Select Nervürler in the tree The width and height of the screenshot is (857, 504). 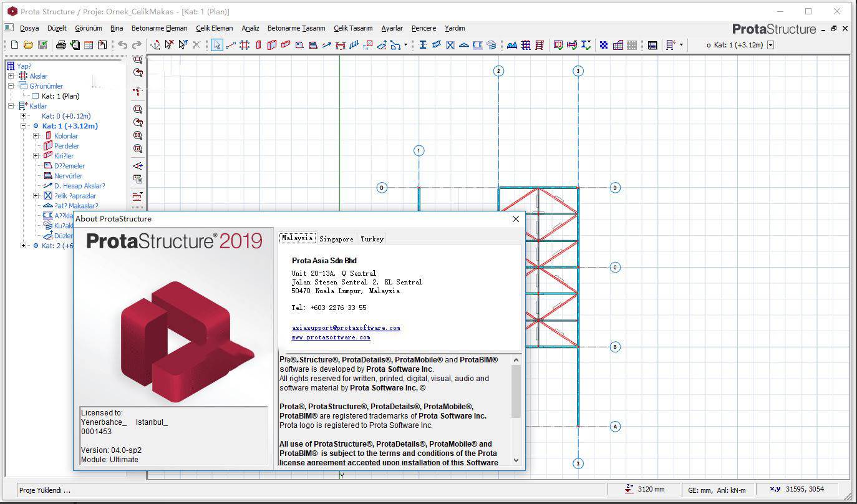pyautogui.click(x=68, y=176)
